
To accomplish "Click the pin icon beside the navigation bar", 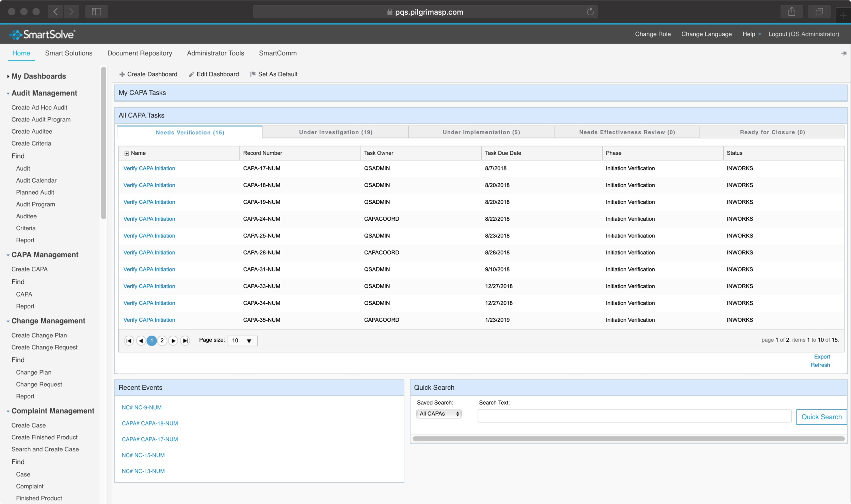I will pyautogui.click(x=844, y=53).
